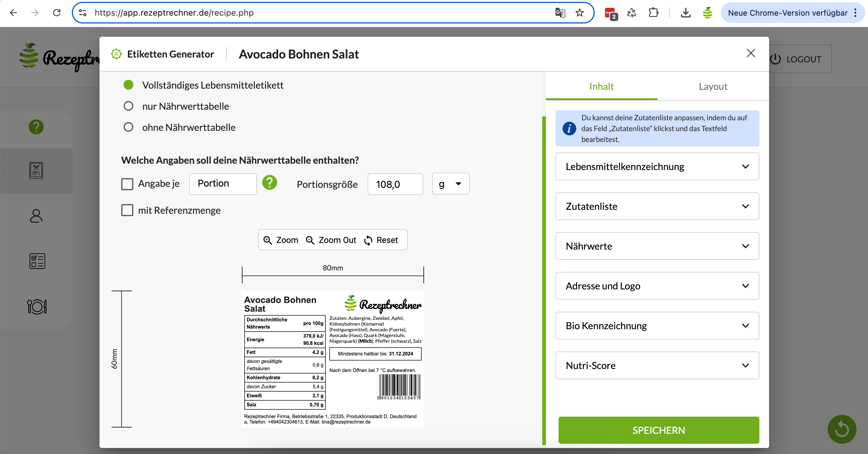Click the green question mark next to Portion
868x454 pixels.
(270, 183)
